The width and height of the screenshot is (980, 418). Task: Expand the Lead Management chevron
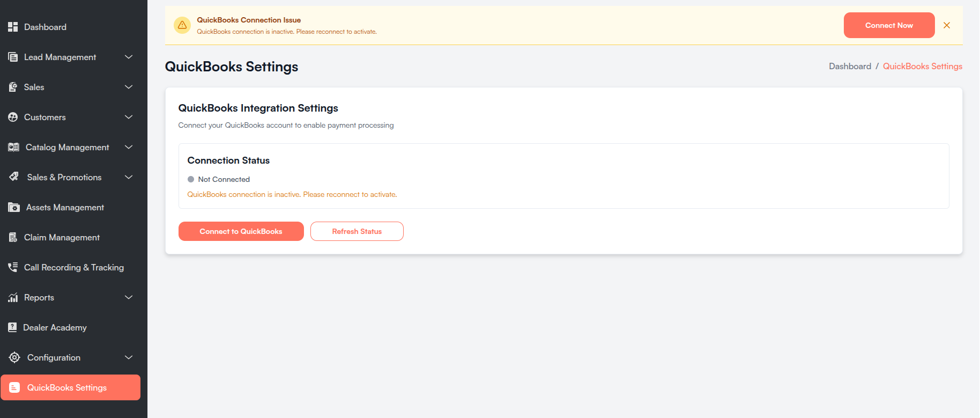129,57
